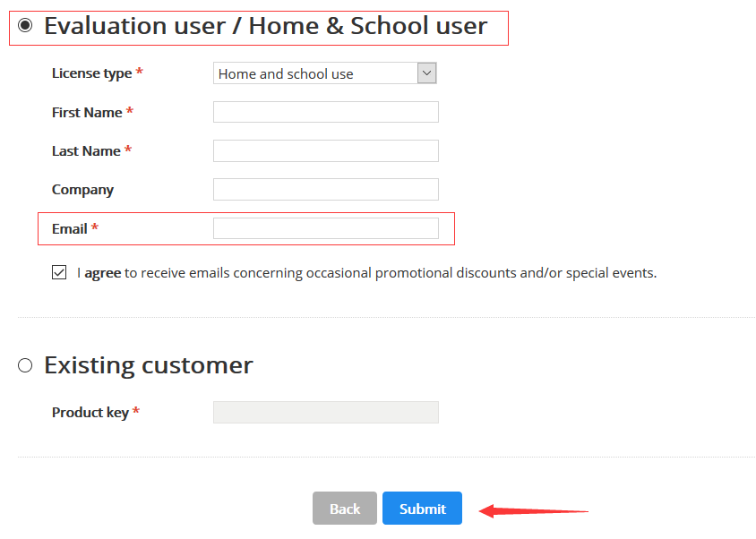Image resolution: width=756 pixels, height=539 pixels.
Task: Click the 'Company' field label
Action: coord(83,190)
